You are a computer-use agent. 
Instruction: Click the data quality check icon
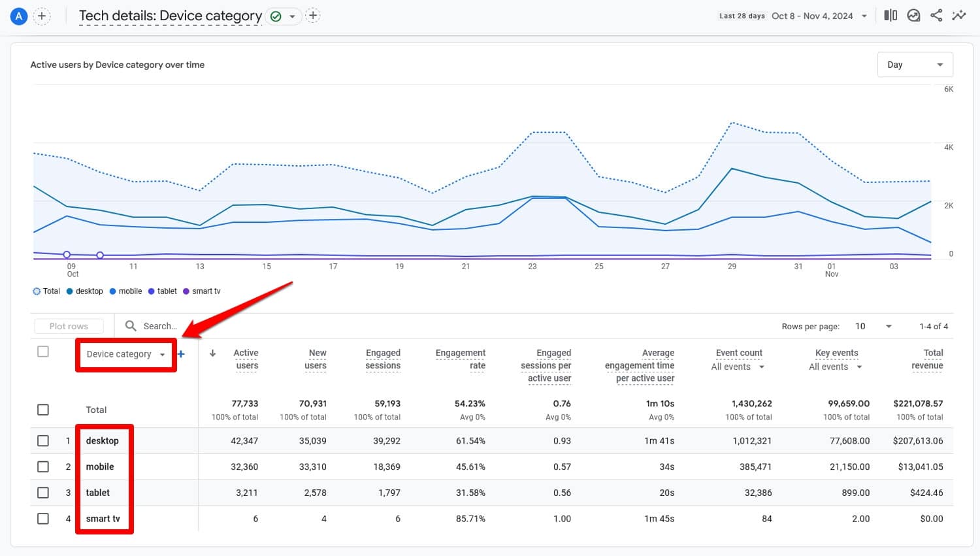pos(277,16)
